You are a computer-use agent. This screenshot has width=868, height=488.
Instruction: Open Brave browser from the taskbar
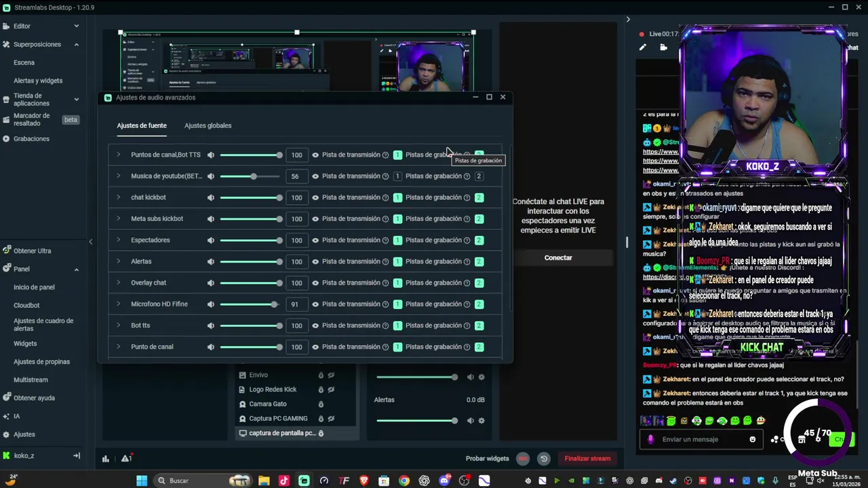(x=364, y=481)
